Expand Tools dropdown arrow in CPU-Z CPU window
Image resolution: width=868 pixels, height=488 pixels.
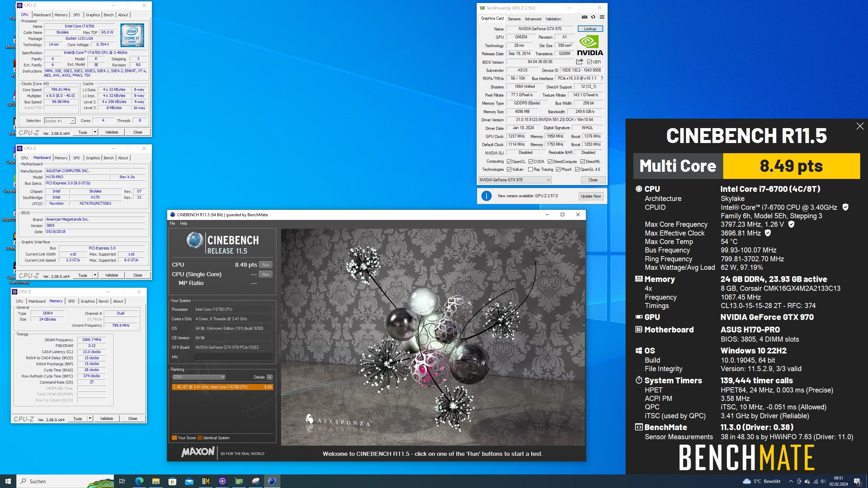click(95, 132)
